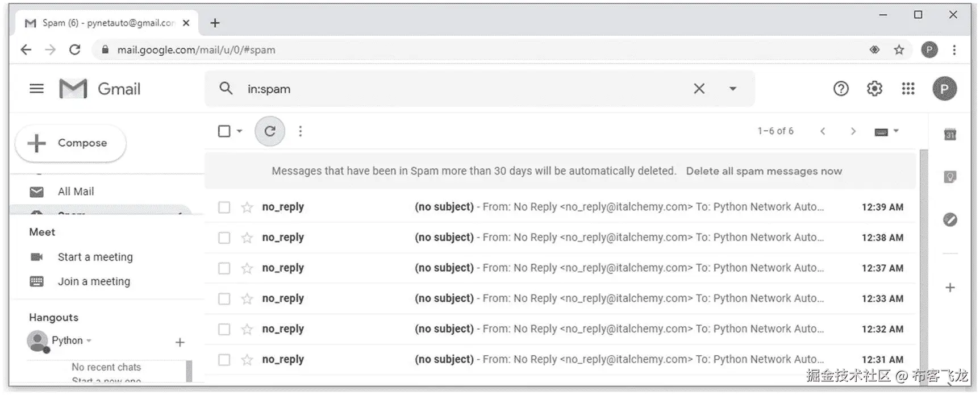The width and height of the screenshot is (980, 395).
Task: Click Delete all spam messages now
Action: pyautogui.click(x=764, y=171)
